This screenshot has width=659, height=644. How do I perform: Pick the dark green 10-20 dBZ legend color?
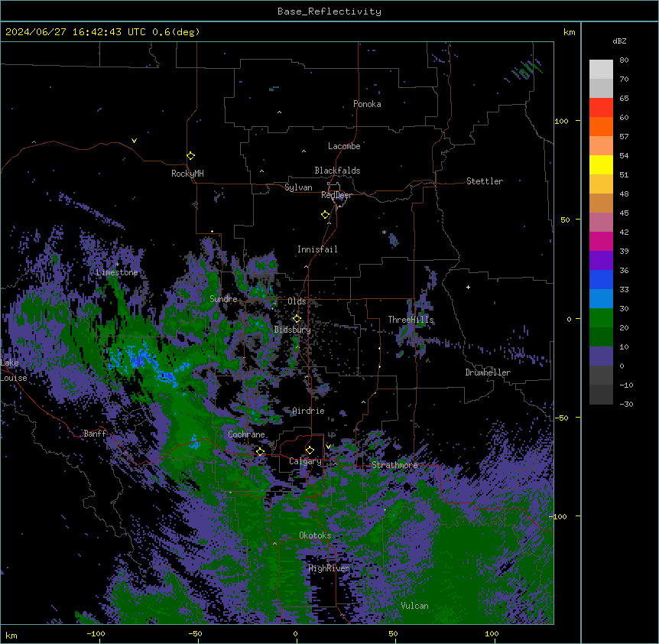pos(601,337)
